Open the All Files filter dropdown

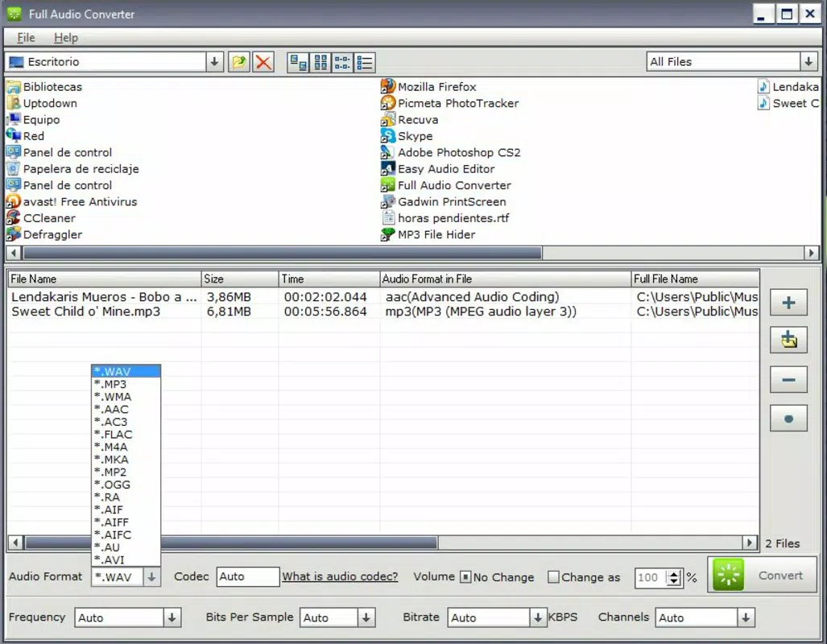click(808, 62)
